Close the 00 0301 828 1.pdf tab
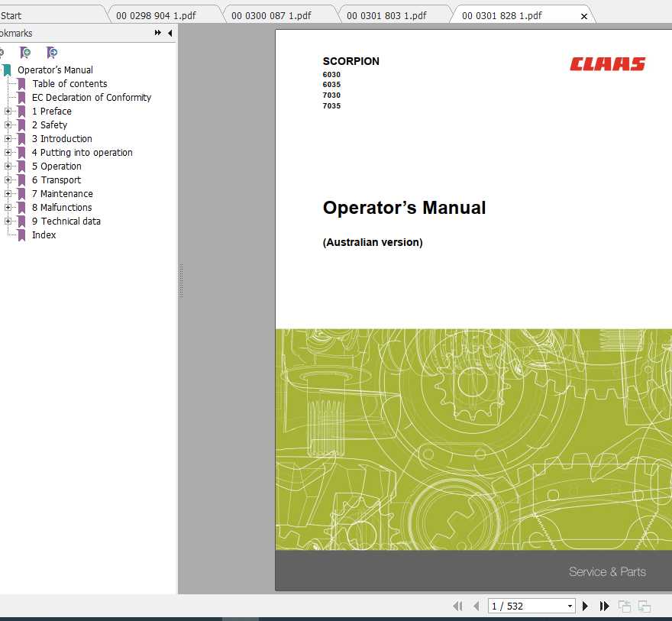Screen dimensions: 672x621 coord(584,14)
